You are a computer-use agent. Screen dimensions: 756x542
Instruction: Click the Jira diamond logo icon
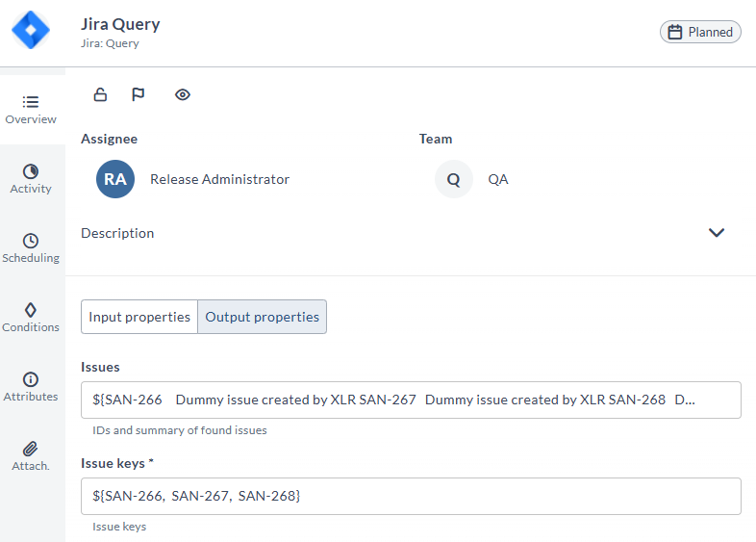(x=31, y=30)
